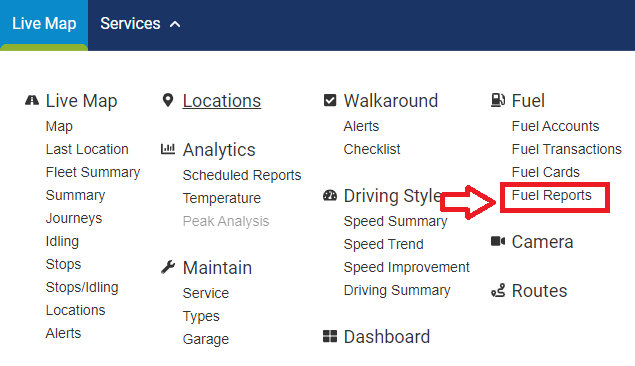Viewport: 635px width, 366px height.
Task: Select Fuel Transactions menu entry
Action: tap(566, 149)
